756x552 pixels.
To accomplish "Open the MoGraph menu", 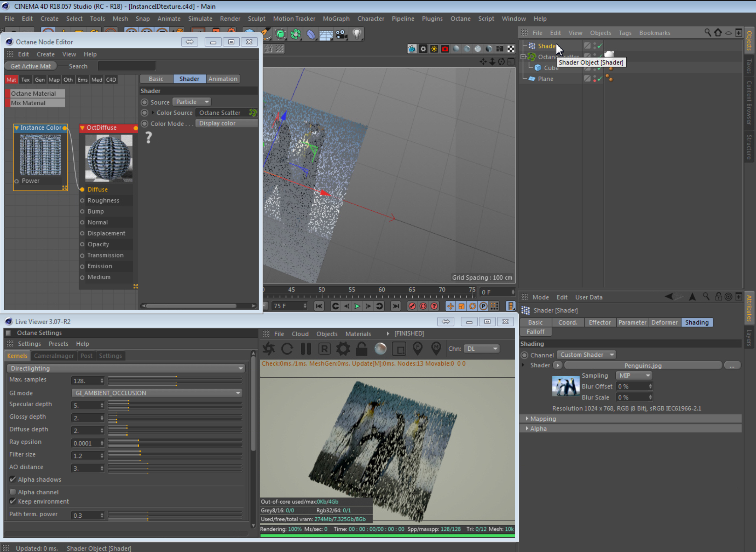I will coord(336,19).
